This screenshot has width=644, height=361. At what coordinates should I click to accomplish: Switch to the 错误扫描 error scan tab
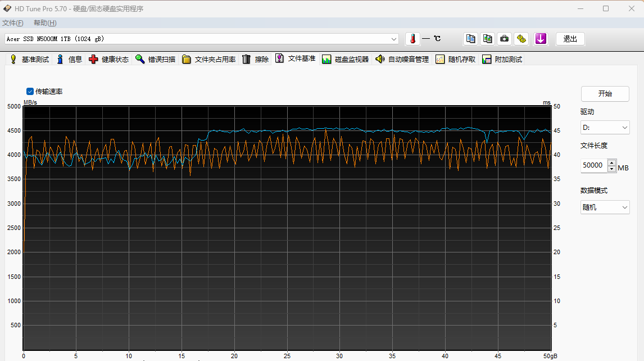coord(155,60)
